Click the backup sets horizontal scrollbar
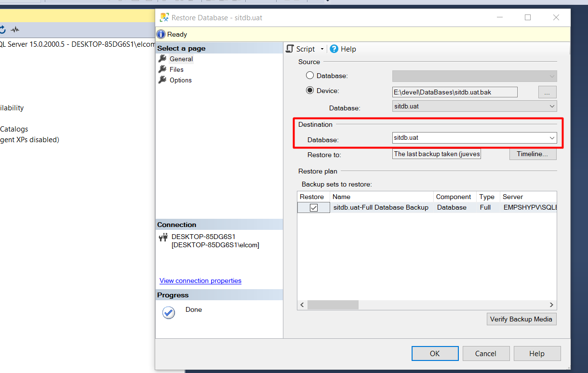Viewport: 588px width, 373px height. [333, 305]
